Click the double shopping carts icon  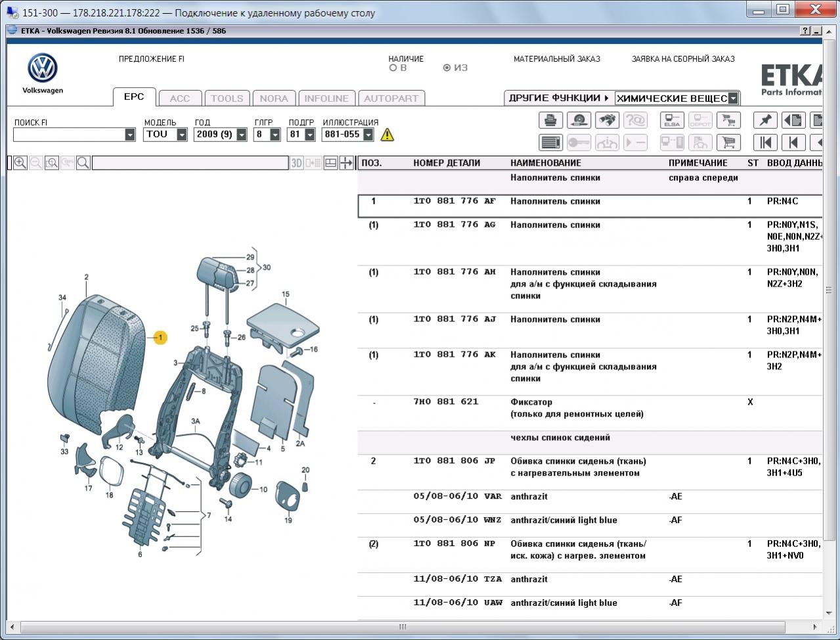pyautogui.click(x=728, y=120)
